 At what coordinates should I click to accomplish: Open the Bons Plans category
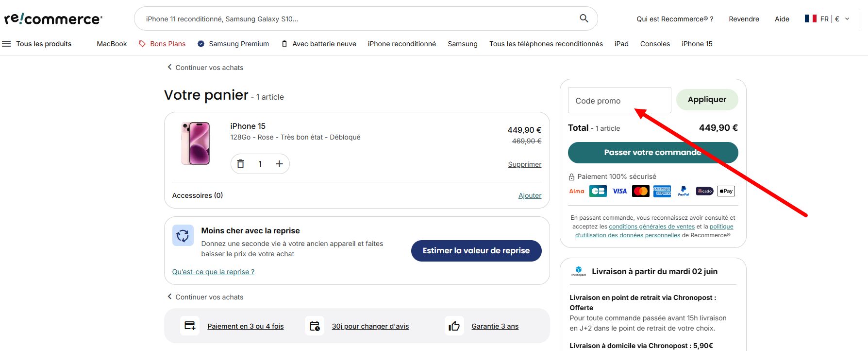[x=168, y=44]
